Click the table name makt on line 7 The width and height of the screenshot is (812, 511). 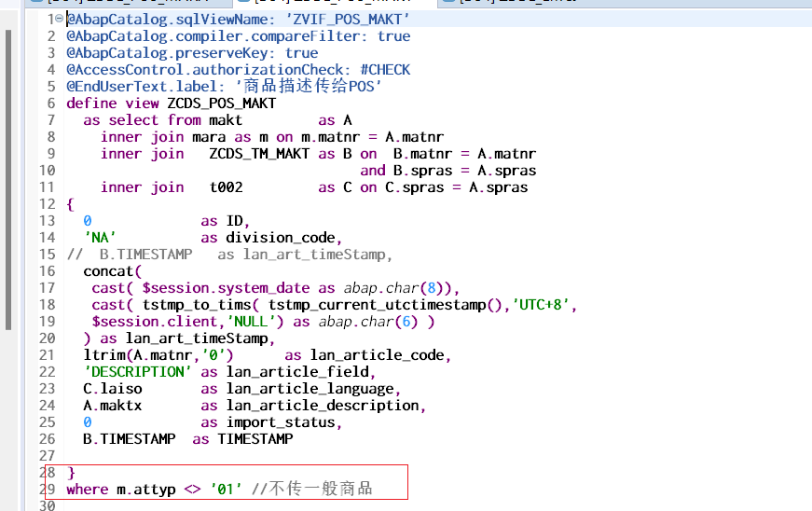[226, 120]
